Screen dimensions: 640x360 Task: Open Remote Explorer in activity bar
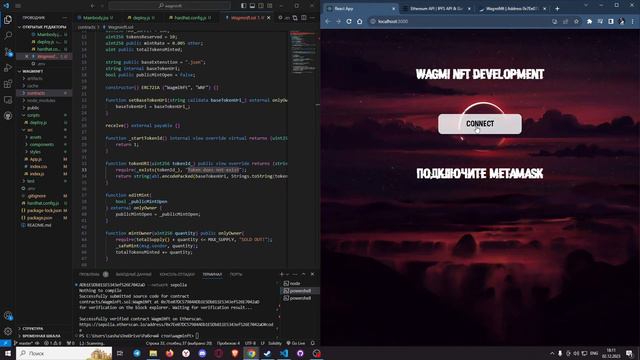pos(8,100)
